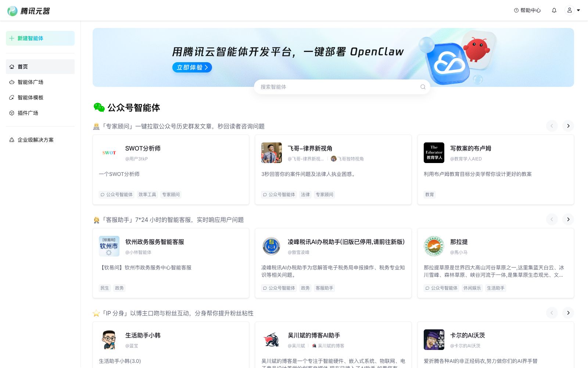Click 新建智能体 button
The image size is (588, 368).
tap(40, 38)
